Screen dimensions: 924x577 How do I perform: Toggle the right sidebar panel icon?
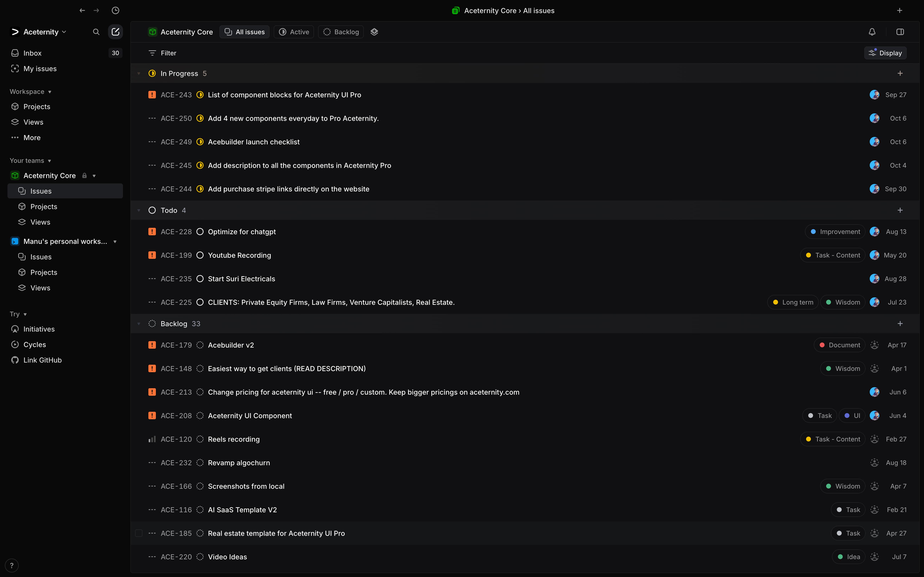900,32
